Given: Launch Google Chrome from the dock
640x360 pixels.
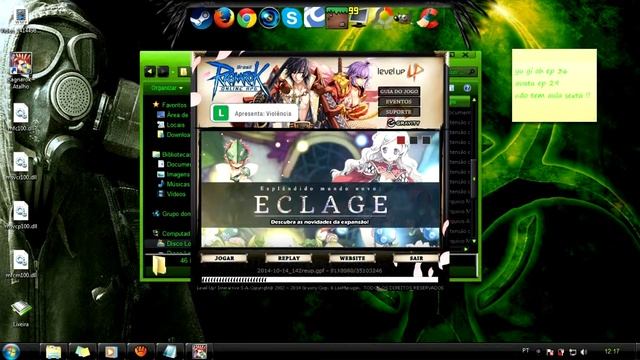Looking at the screenshot, I should [247, 18].
